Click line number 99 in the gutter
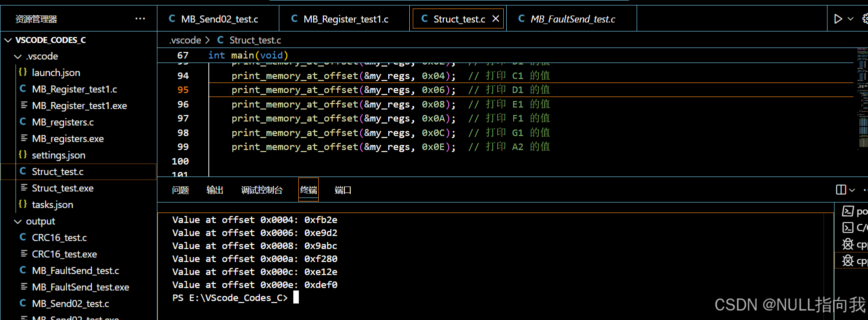The width and height of the screenshot is (868, 320). [183, 147]
